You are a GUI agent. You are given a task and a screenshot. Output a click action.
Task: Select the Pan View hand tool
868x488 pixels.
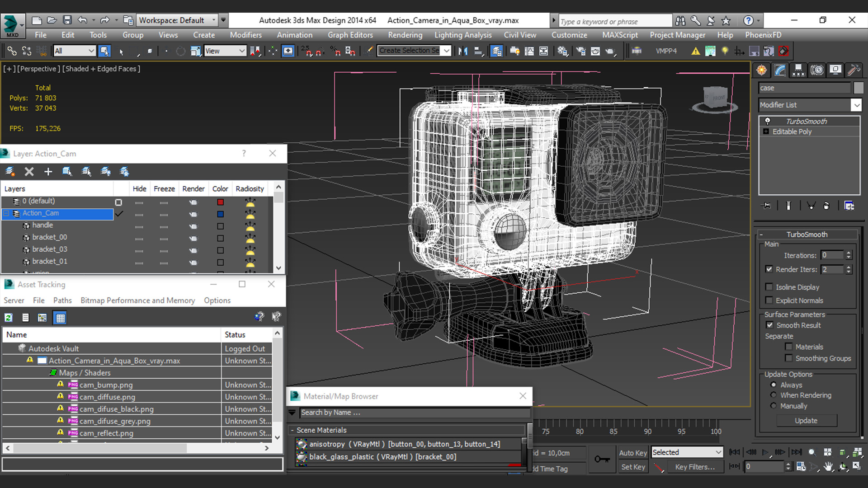[x=828, y=467]
